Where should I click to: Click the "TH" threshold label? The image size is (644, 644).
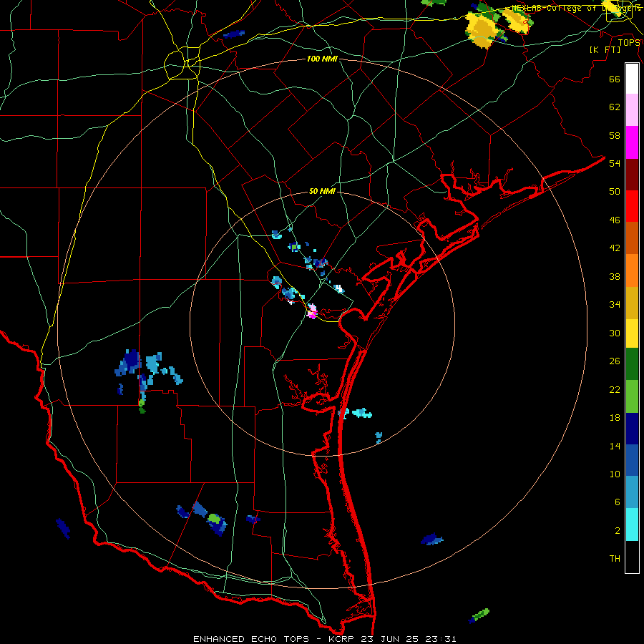point(615,559)
